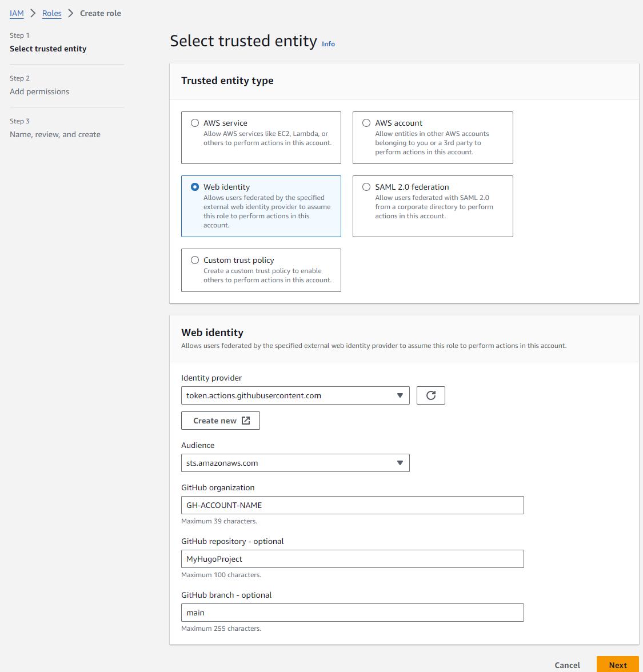Click the 'Identity provider' field label

pyautogui.click(x=211, y=378)
